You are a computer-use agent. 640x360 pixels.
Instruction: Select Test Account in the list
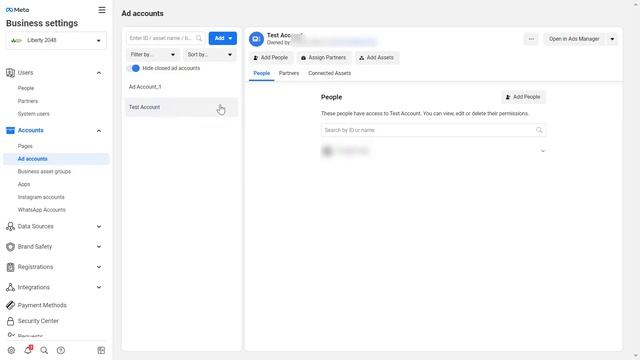(182, 107)
